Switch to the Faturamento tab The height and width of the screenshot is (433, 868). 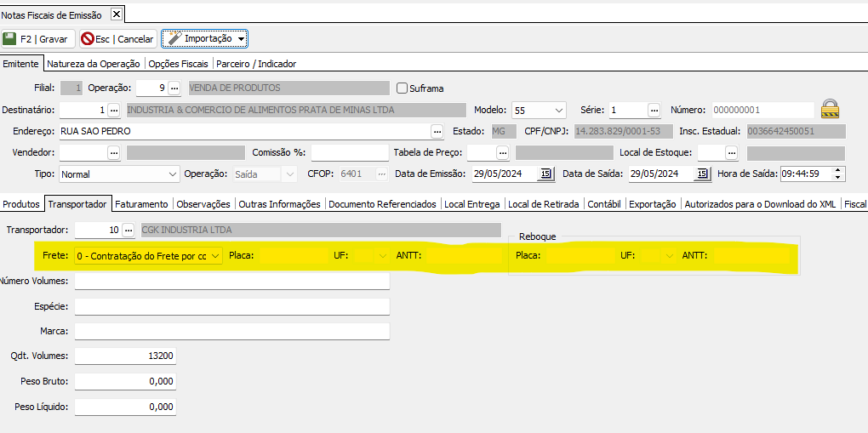[x=142, y=204]
